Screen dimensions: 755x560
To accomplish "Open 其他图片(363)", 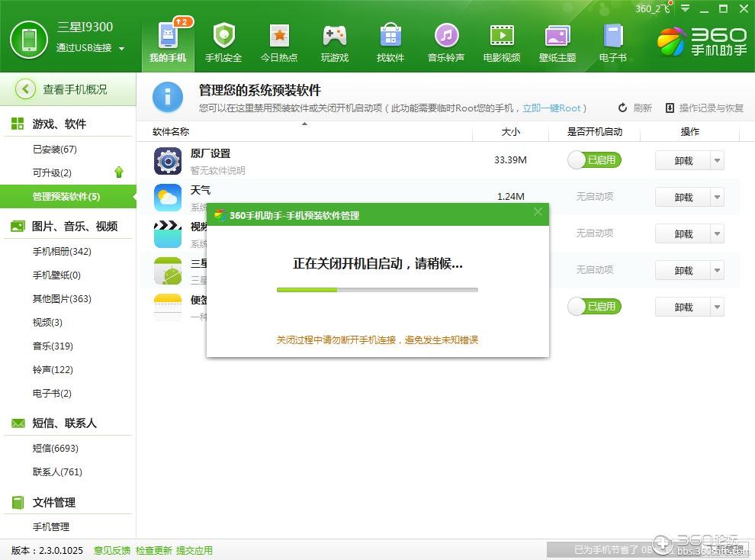I will click(x=62, y=298).
